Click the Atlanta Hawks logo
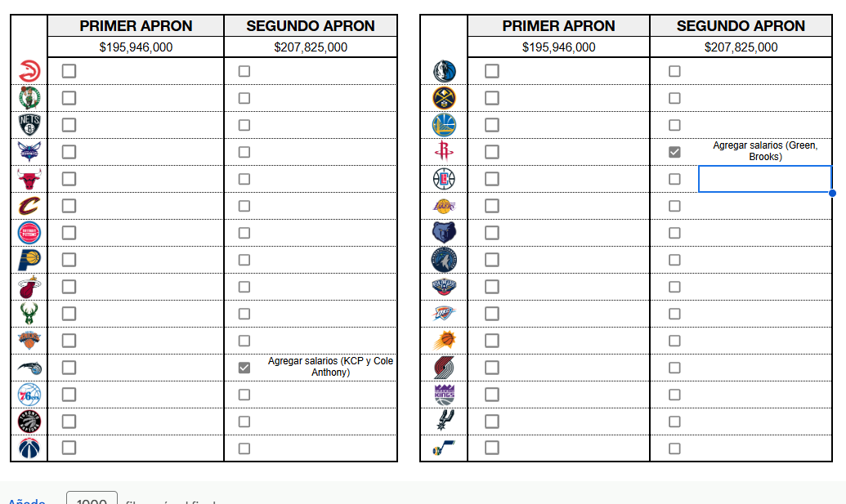846x504 pixels. [x=29, y=71]
